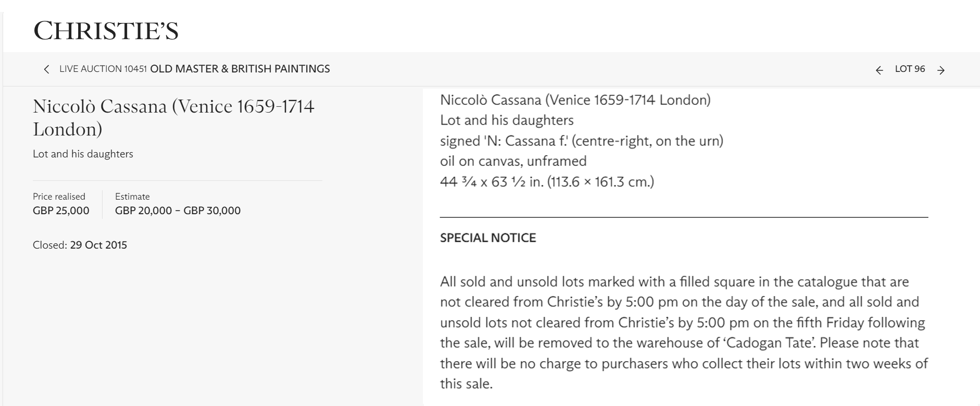Click the Closed 29 Oct 2015 date
The width and height of the screenshot is (980, 406).
click(x=80, y=245)
